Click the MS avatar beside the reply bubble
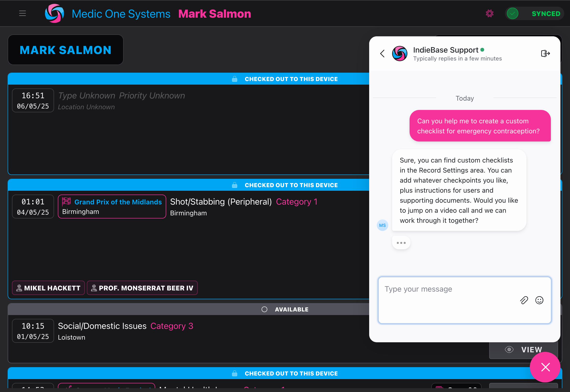This screenshot has width=570, height=392. [x=382, y=225]
